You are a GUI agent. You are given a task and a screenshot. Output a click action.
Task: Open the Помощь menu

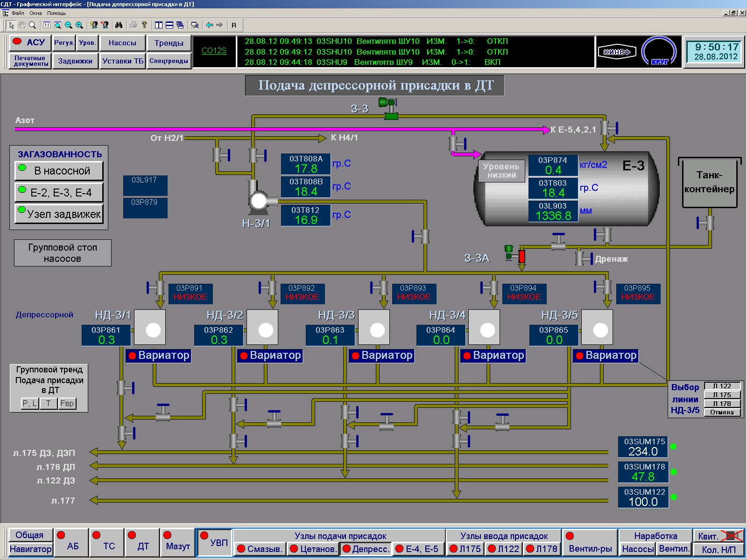pos(56,13)
